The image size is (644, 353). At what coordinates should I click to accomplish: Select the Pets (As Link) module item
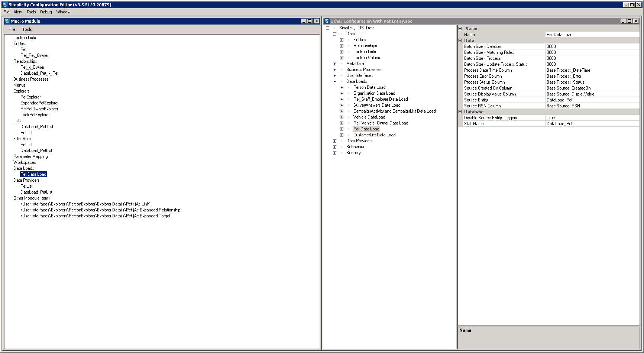(x=85, y=204)
